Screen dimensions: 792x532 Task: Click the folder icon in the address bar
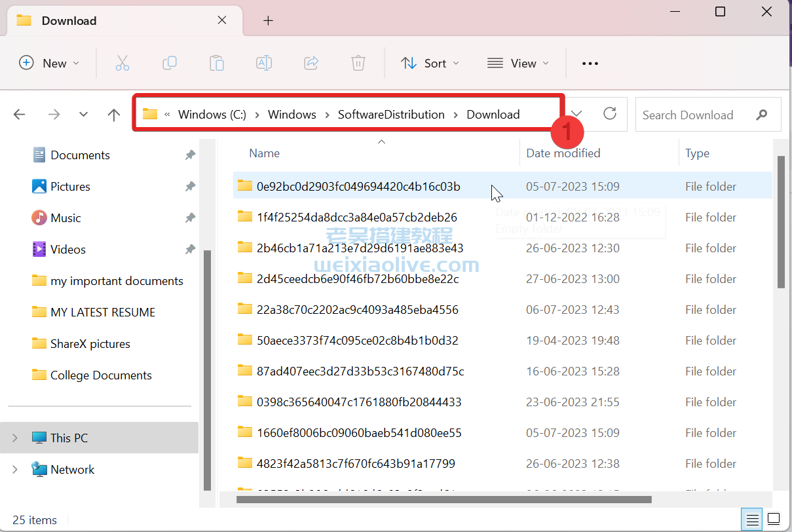click(149, 113)
